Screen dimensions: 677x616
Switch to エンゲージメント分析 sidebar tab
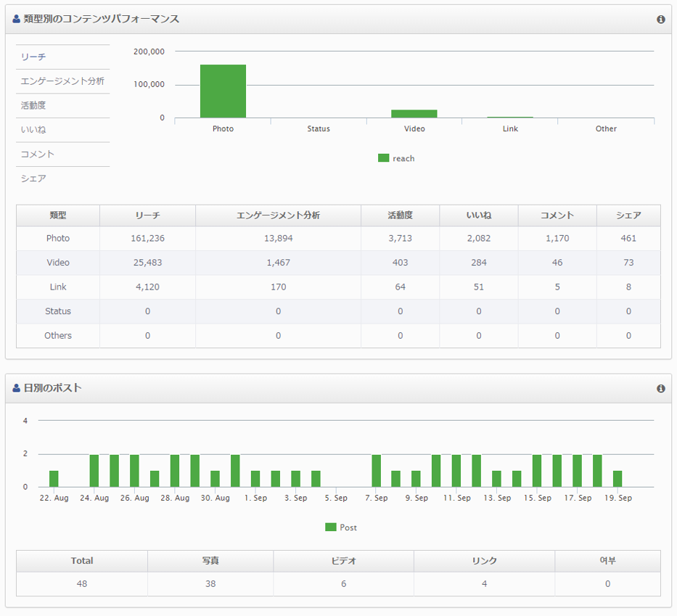coord(62,81)
